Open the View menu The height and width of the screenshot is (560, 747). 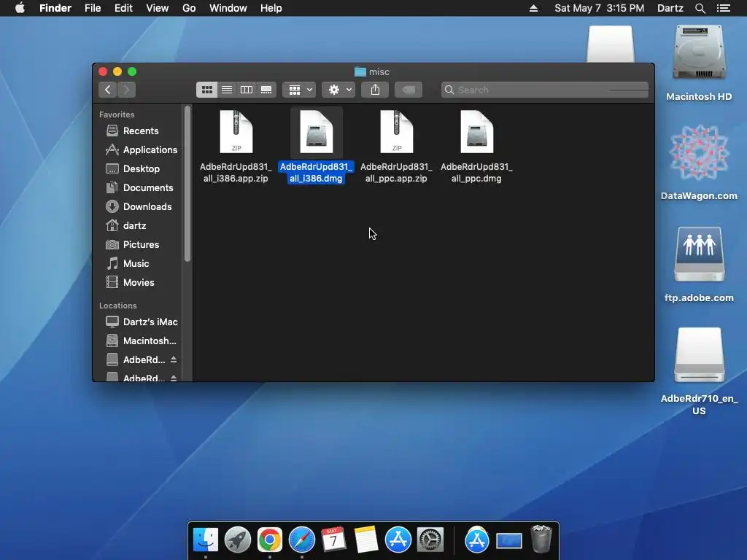pos(158,8)
